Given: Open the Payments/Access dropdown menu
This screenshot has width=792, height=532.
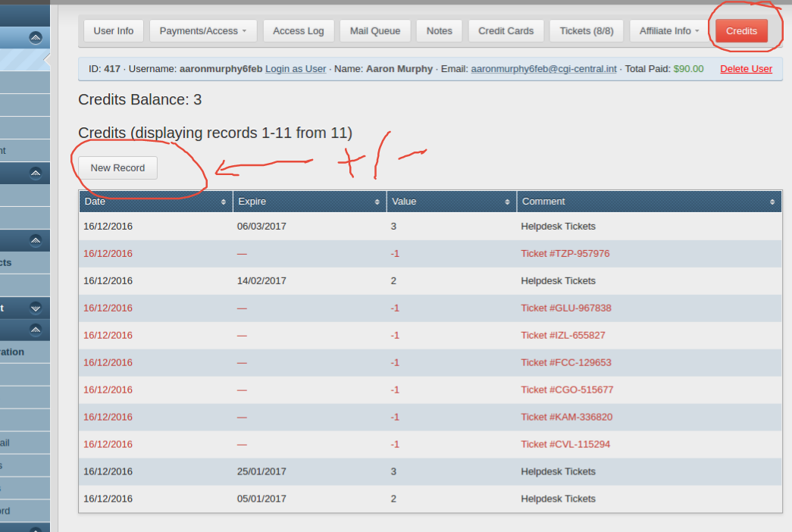Looking at the screenshot, I should [203, 30].
